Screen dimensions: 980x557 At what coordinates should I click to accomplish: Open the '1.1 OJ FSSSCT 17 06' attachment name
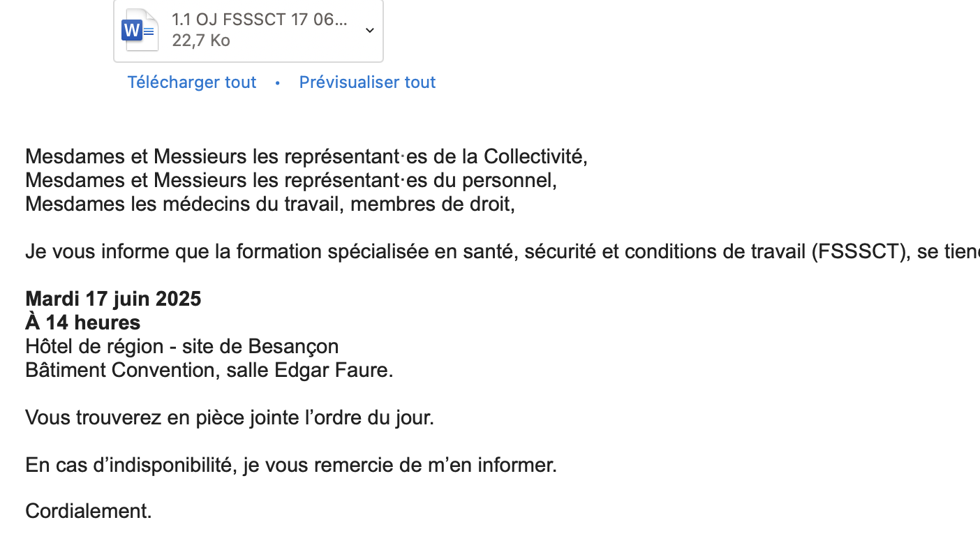(x=259, y=20)
